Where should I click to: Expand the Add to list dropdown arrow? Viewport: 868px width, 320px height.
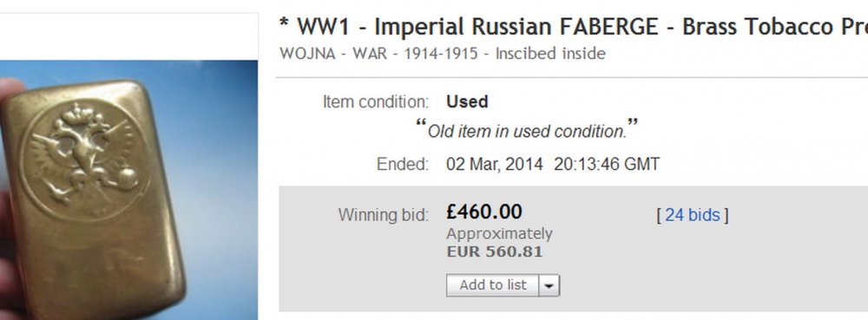pyautogui.click(x=549, y=285)
